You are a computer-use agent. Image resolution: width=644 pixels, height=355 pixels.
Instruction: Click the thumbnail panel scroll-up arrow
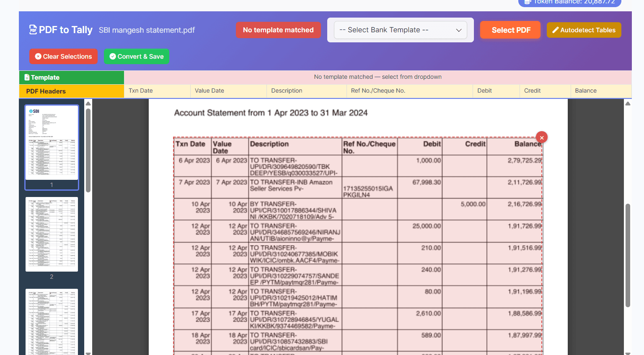pos(88,104)
